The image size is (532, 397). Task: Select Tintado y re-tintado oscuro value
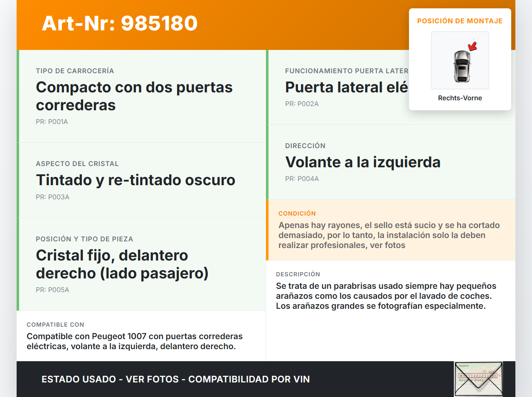pos(135,180)
